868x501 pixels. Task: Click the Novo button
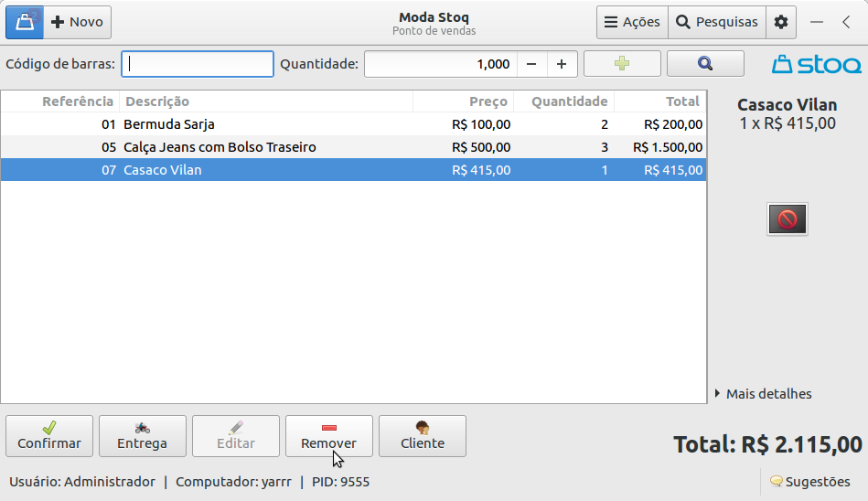[x=78, y=22]
